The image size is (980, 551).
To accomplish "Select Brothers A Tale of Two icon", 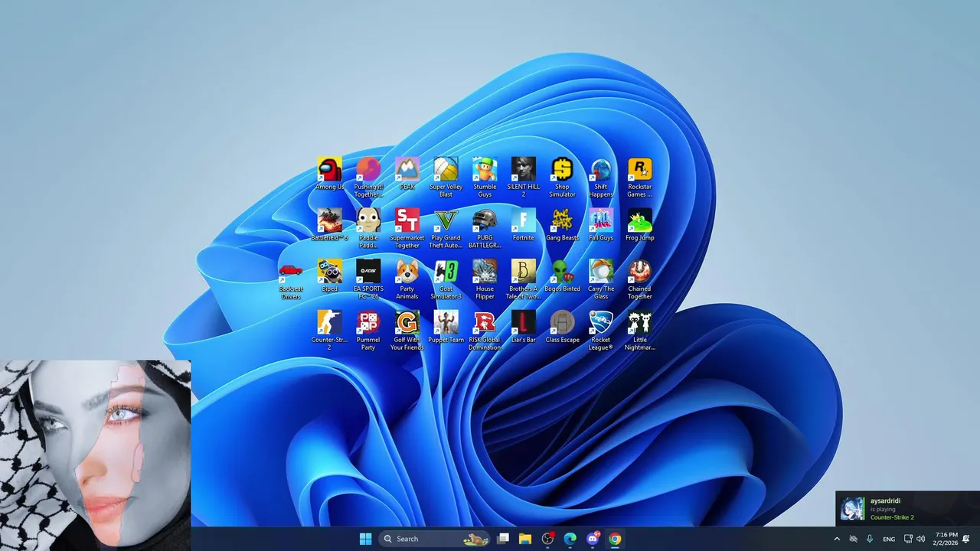I will 524,279.
